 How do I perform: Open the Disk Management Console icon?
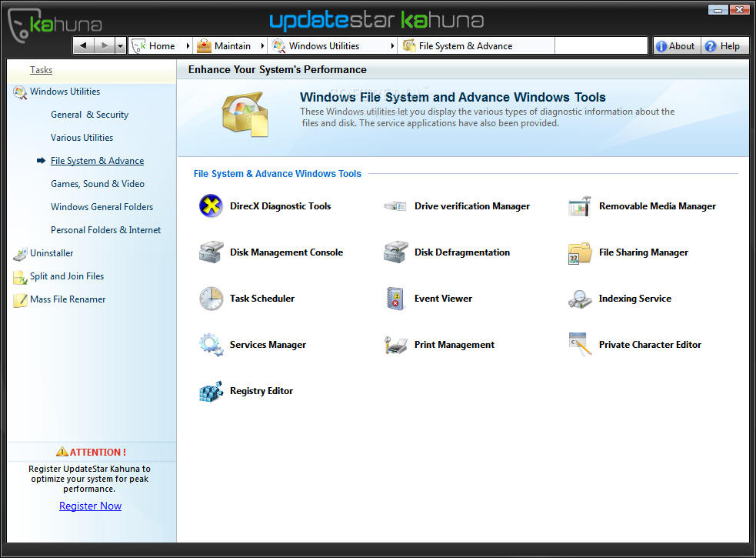click(x=211, y=252)
